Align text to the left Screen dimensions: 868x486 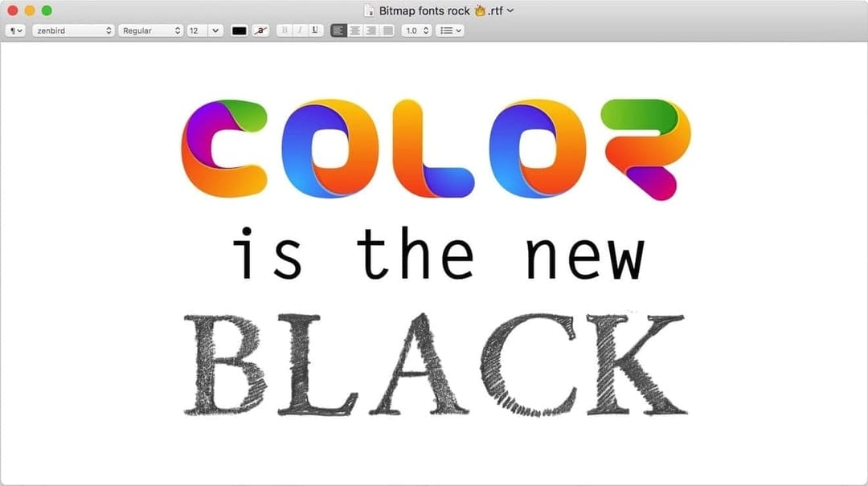(338, 31)
